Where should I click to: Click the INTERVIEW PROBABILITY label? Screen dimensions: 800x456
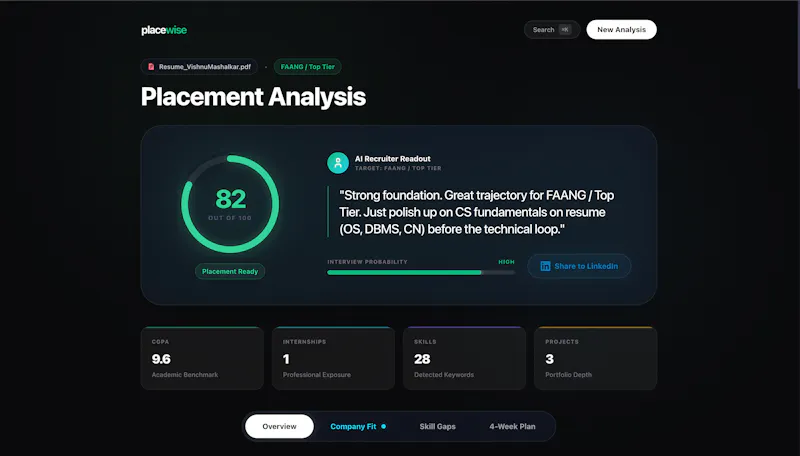[367, 262]
